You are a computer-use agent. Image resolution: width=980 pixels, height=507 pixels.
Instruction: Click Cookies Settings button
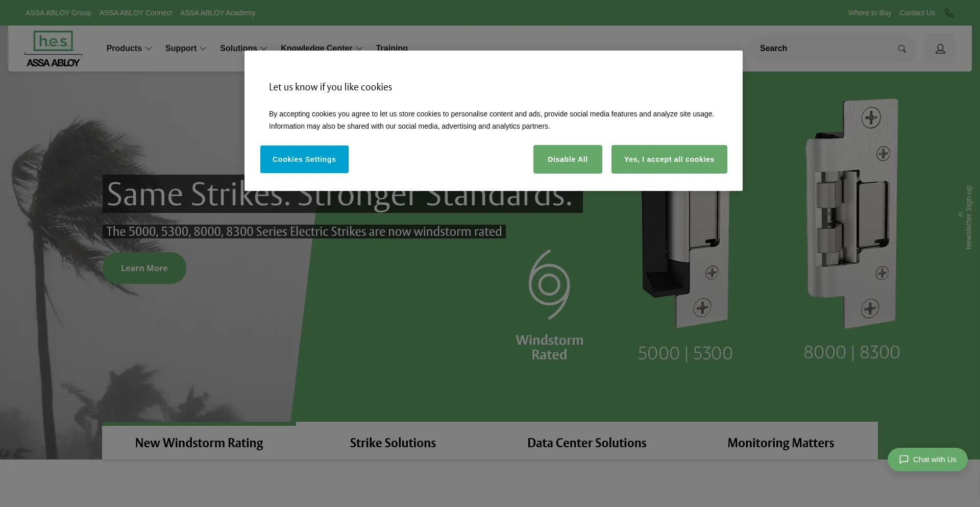pos(304,159)
